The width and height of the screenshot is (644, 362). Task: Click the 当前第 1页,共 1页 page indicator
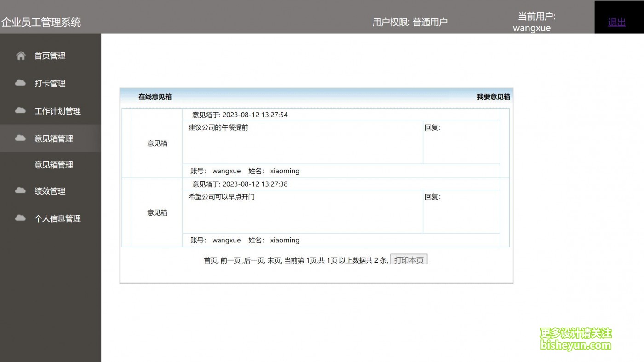pyautogui.click(x=310, y=260)
